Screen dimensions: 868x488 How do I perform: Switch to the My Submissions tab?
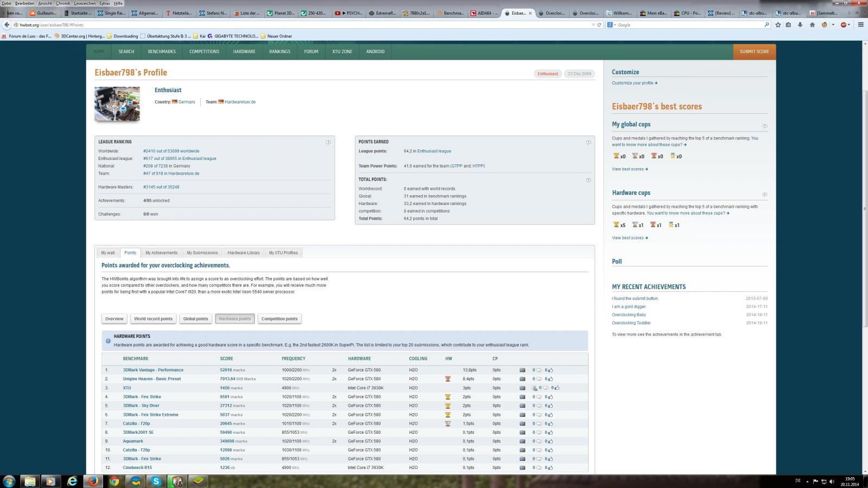(202, 253)
